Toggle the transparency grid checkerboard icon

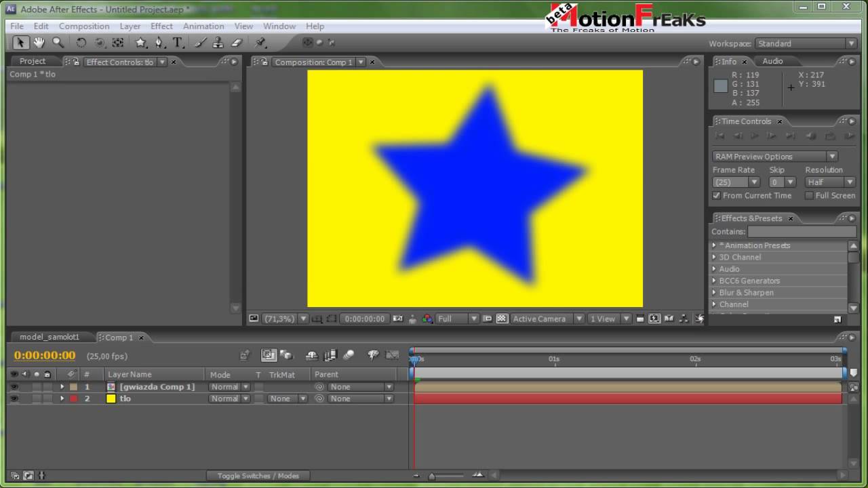502,319
